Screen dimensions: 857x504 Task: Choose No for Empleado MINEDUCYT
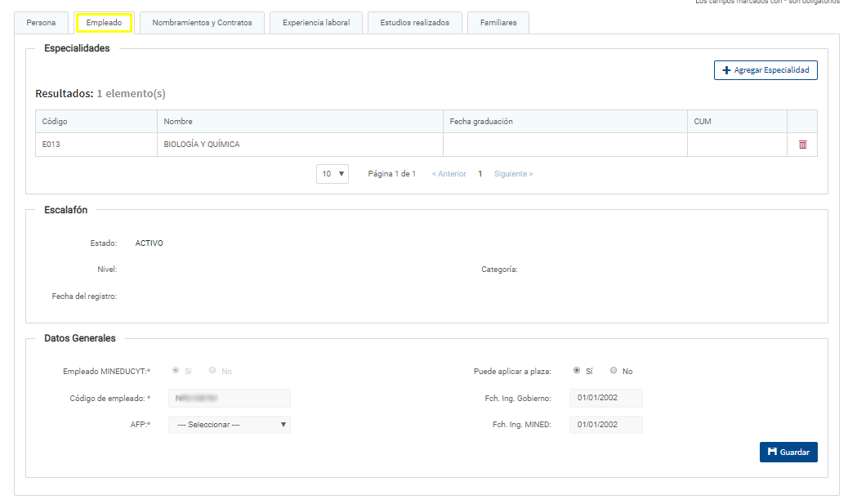(x=212, y=371)
